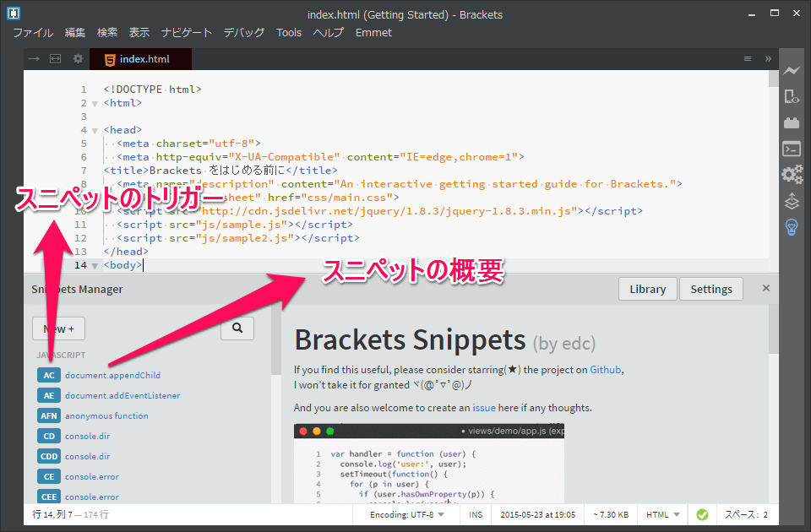Toggle the Snippets lightbulb icon
811x532 pixels.
[792, 226]
